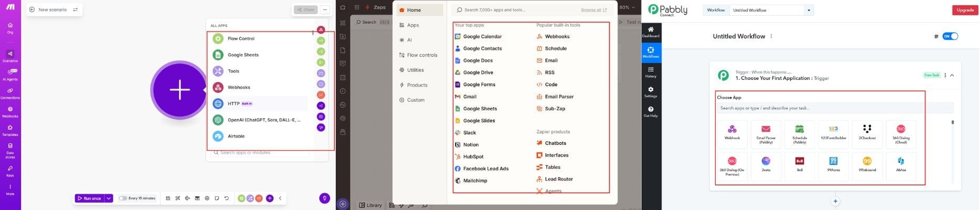Expand the Untitled Workflow selector dropdown

(x=809, y=10)
